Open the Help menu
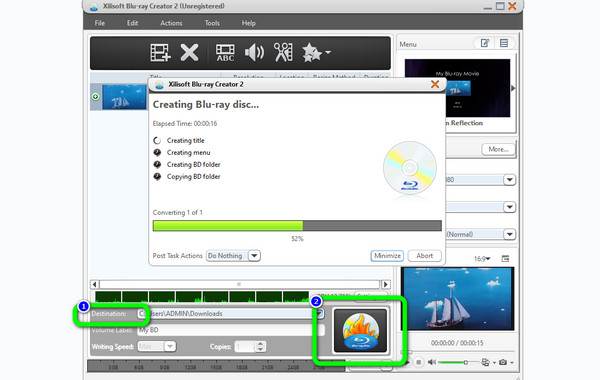The height and width of the screenshot is (380, 600). click(x=248, y=23)
